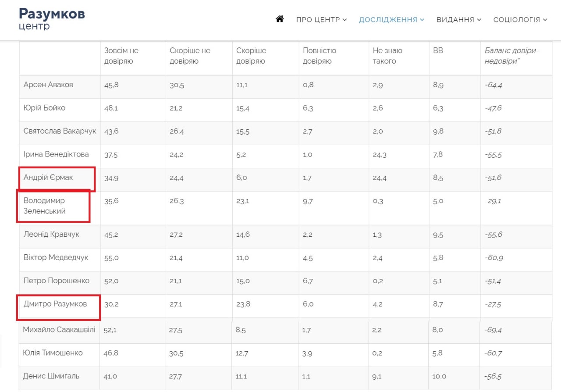Click Шмигаль's 'Не знаю такого' value 9,1
The height and width of the screenshot is (392, 561).
click(376, 377)
